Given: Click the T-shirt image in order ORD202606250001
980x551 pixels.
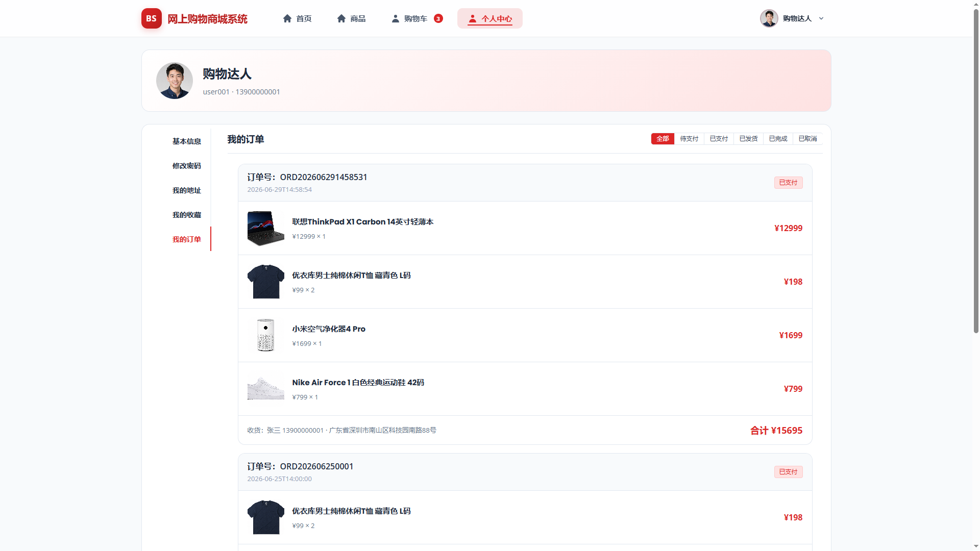Looking at the screenshot, I should [266, 517].
